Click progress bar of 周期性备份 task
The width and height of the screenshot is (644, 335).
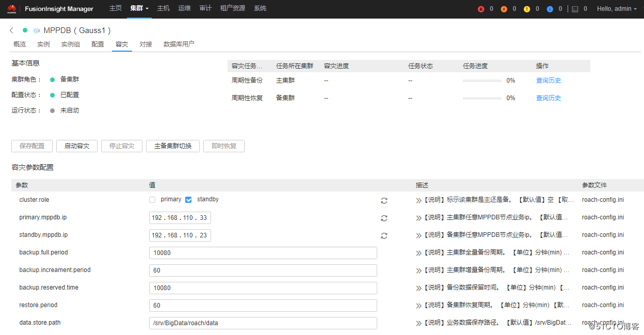coord(482,81)
